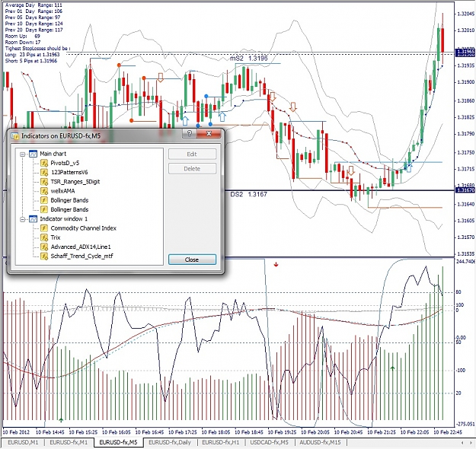Select the Trix indicator
This screenshot has height=449, width=476.
tap(56, 237)
